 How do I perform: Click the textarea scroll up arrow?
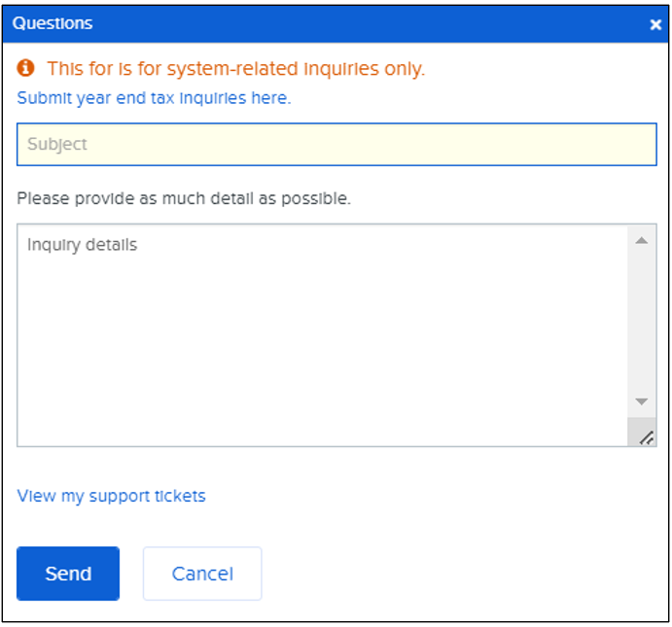click(x=642, y=239)
